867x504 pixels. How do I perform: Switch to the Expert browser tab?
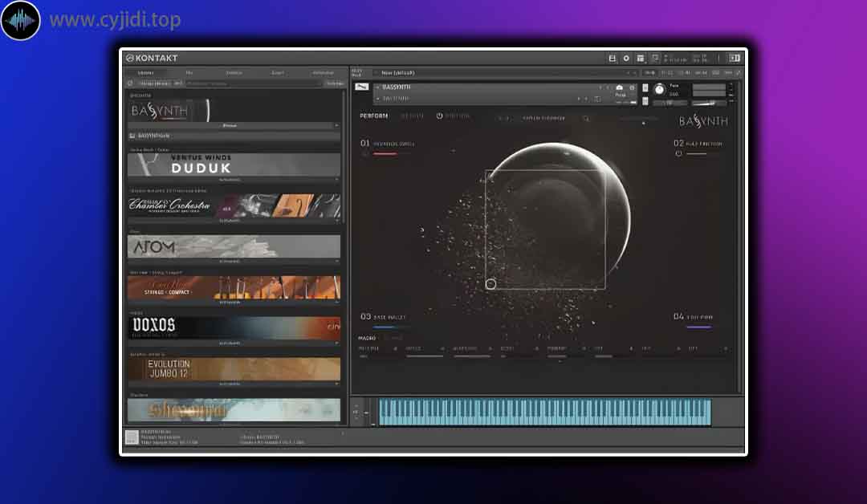pos(278,73)
